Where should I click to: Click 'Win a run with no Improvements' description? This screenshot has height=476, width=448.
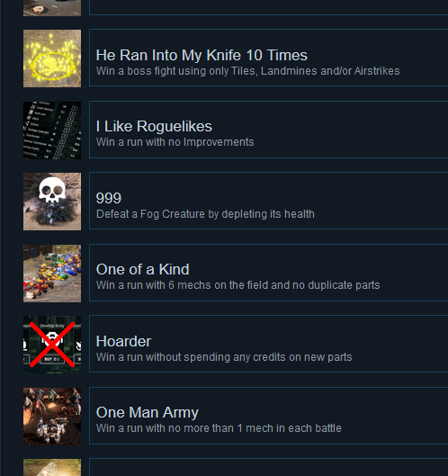[175, 142]
